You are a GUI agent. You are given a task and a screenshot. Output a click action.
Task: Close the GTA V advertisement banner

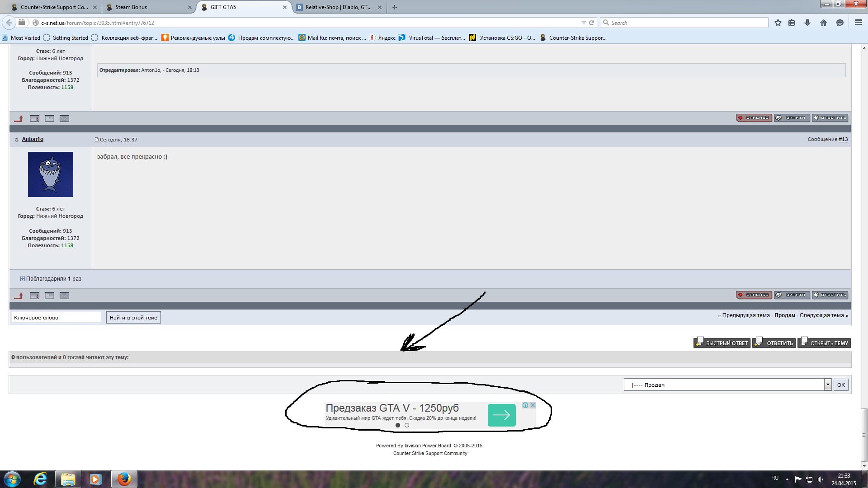[533, 405]
